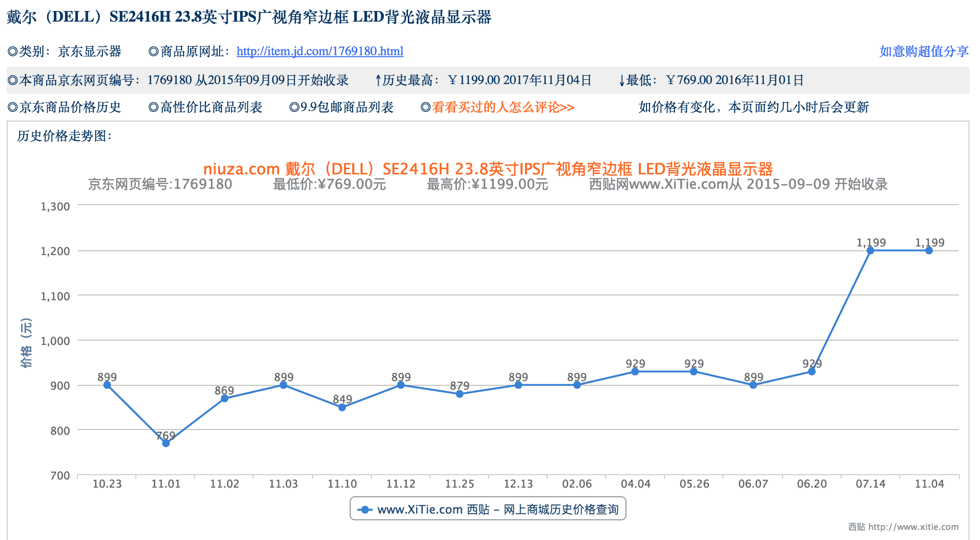Select the 11.02 data point at 869
Viewport: 980px width, 540px height.
[x=224, y=398]
